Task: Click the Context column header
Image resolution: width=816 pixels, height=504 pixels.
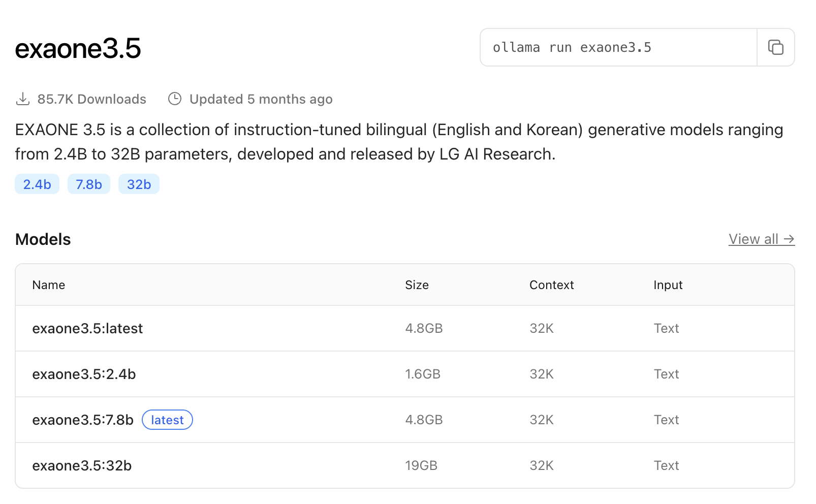Action: [551, 285]
